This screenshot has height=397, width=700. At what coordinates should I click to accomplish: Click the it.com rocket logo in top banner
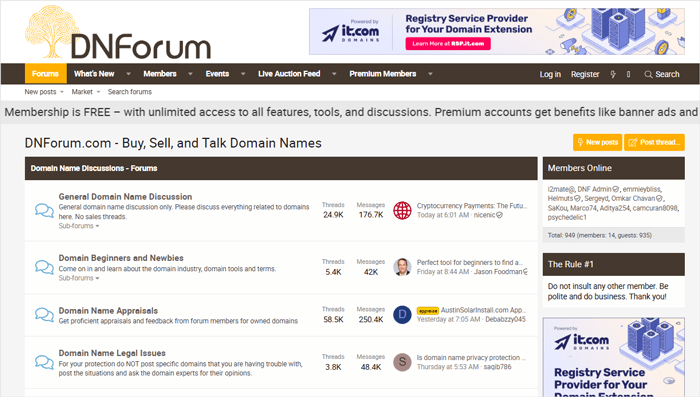(x=350, y=32)
